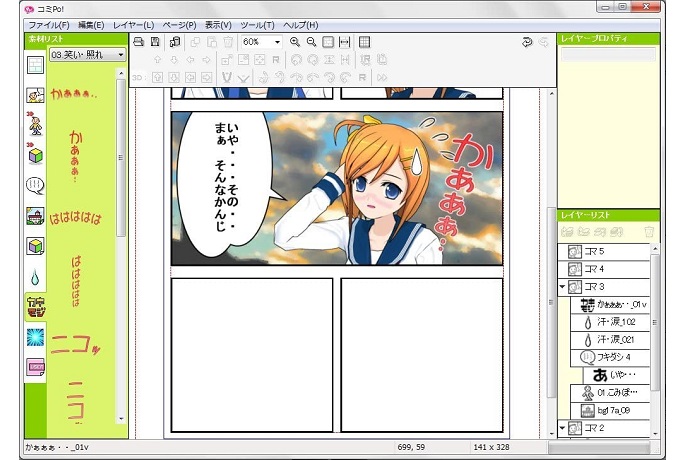Open the 60% zoom level dropdown
The height and width of the screenshot is (460, 690).
pos(276,42)
